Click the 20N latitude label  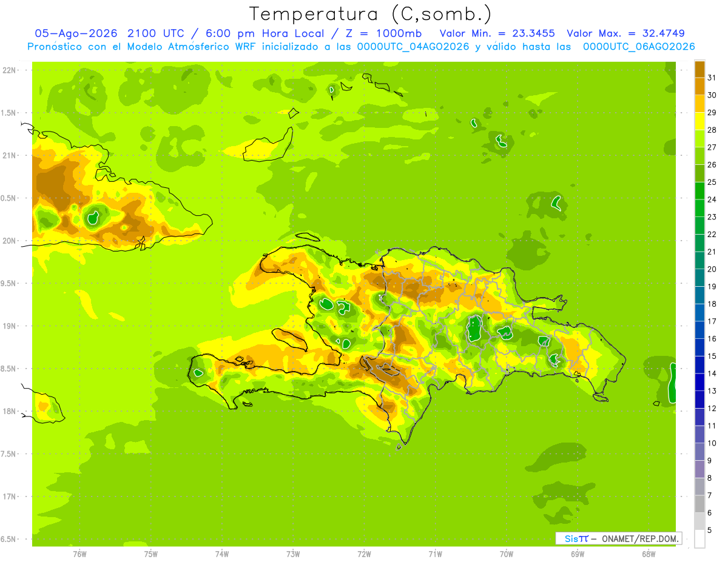10,241
